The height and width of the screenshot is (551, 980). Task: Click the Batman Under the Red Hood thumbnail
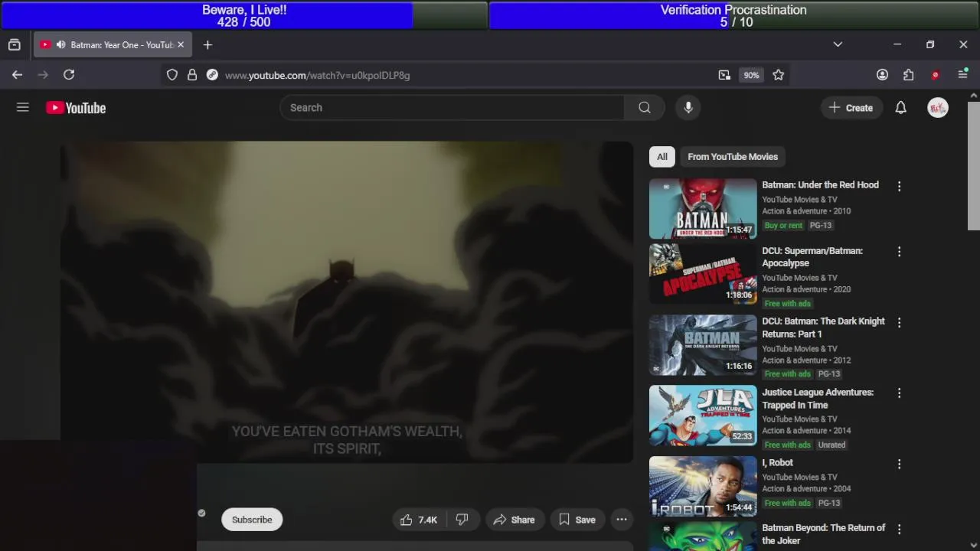point(703,209)
